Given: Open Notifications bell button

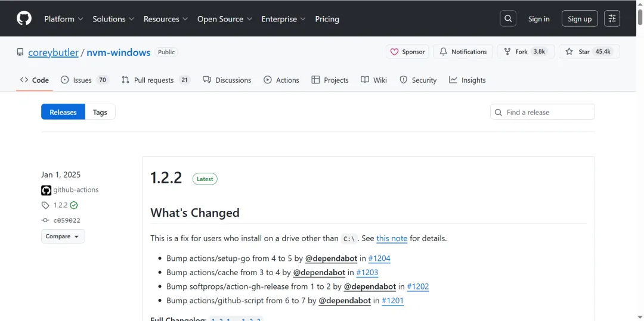Looking at the screenshot, I should click(x=463, y=52).
